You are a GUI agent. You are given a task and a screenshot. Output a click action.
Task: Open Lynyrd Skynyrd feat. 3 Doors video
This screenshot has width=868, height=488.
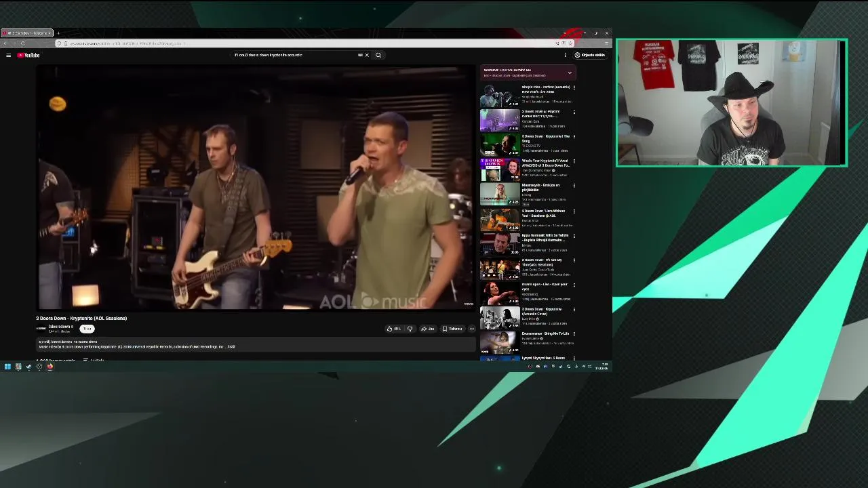point(500,359)
